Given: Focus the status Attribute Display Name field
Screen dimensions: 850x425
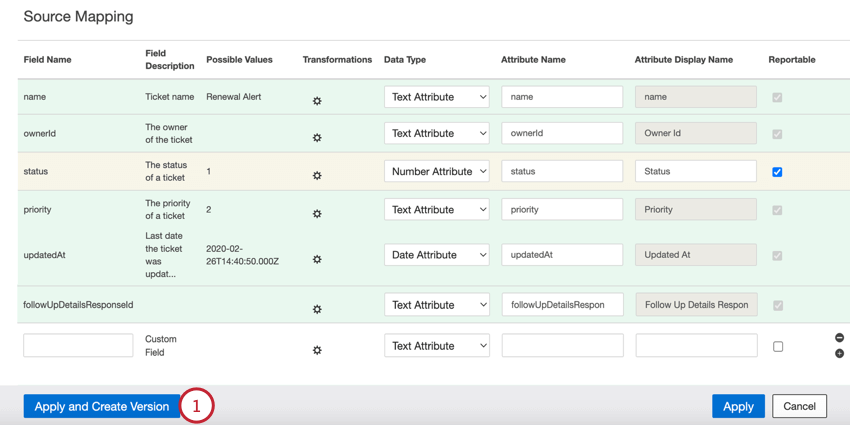Looking at the screenshot, I should point(696,171).
